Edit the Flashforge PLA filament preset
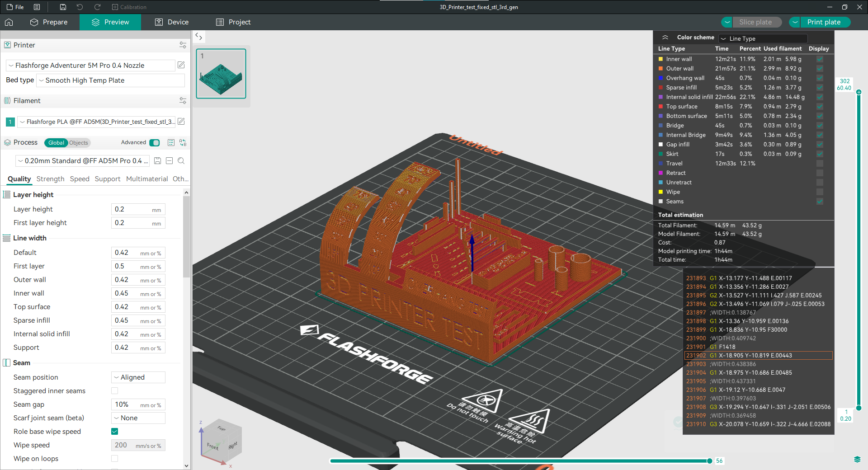 click(181, 122)
